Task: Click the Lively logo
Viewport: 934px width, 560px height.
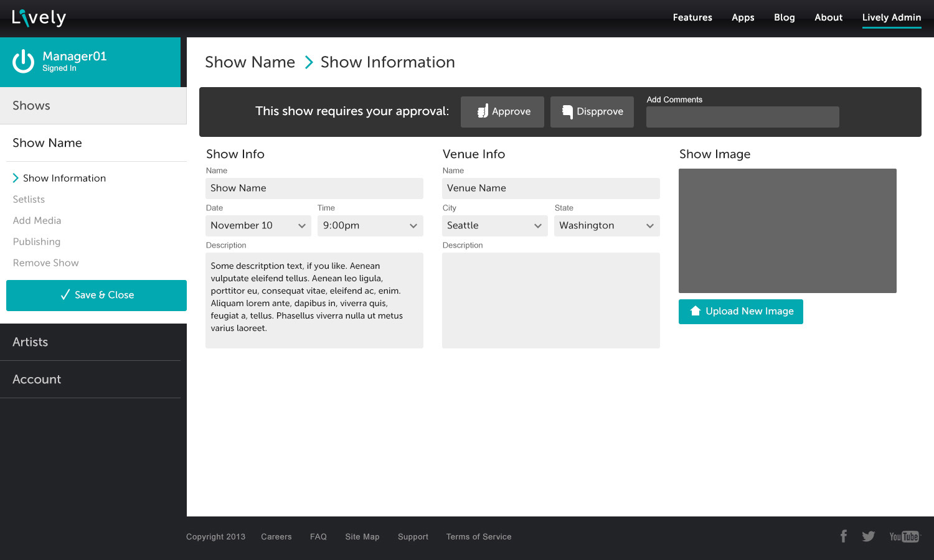Action: pos(39,18)
